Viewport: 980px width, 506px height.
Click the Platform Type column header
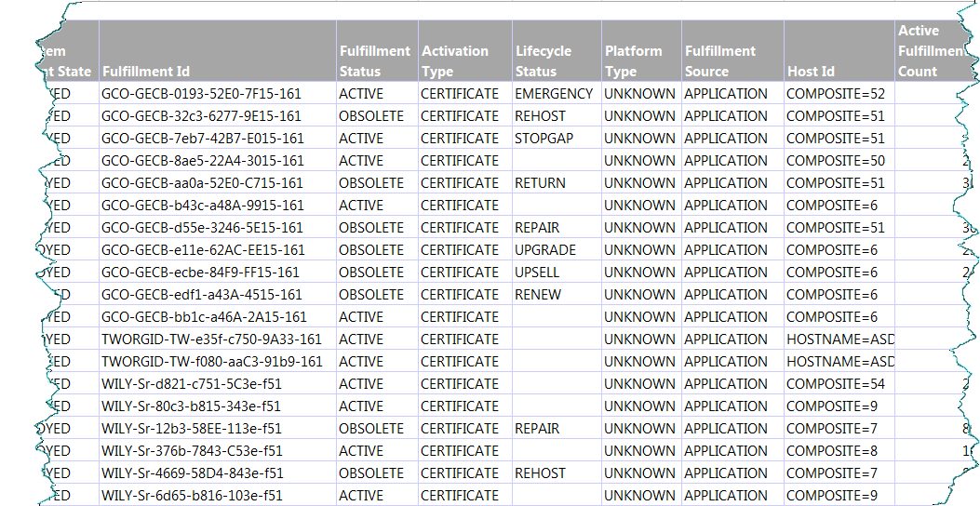click(x=633, y=60)
